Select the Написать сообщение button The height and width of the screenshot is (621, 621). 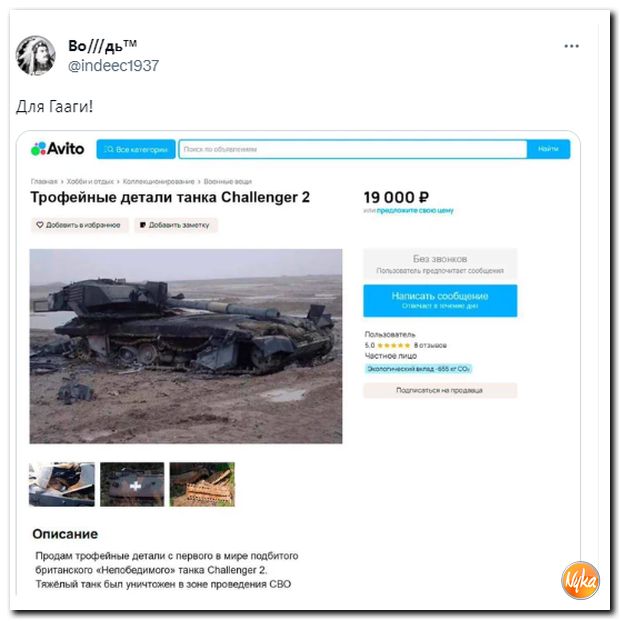[440, 301]
